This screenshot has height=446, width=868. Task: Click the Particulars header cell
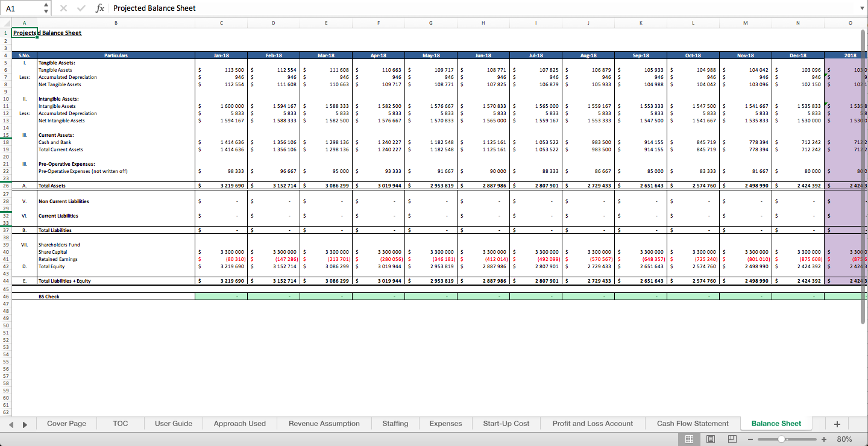point(116,55)
